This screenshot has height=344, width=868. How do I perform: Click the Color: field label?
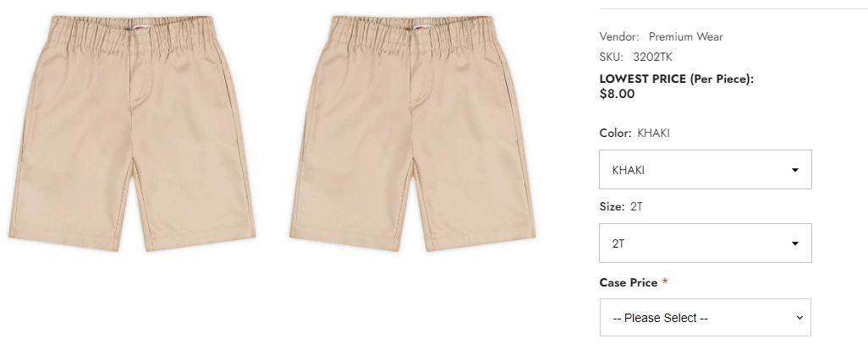coord(615,134)
